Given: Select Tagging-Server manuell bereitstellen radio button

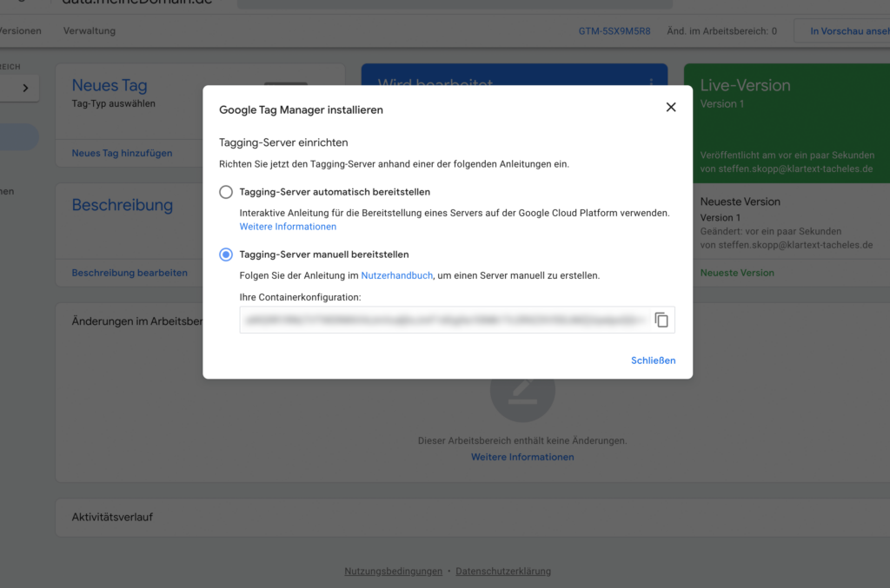Looking at the screenshot, I should coord(226,254).
